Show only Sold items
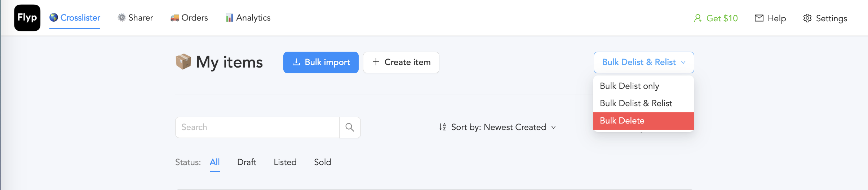868x190 pixels. [322, 162]
